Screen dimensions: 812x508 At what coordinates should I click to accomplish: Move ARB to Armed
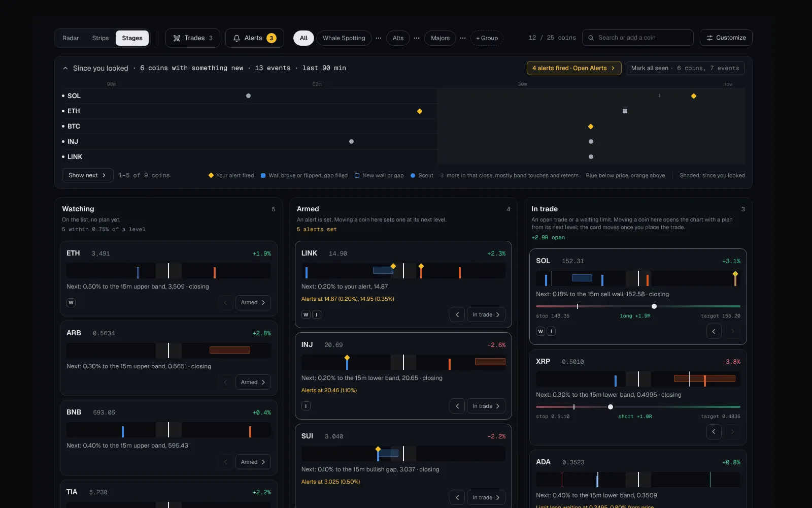click(x=253, y=383)
